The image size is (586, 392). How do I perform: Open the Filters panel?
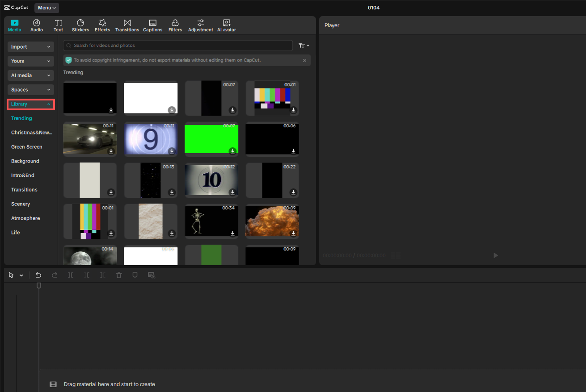coord(175,25)
